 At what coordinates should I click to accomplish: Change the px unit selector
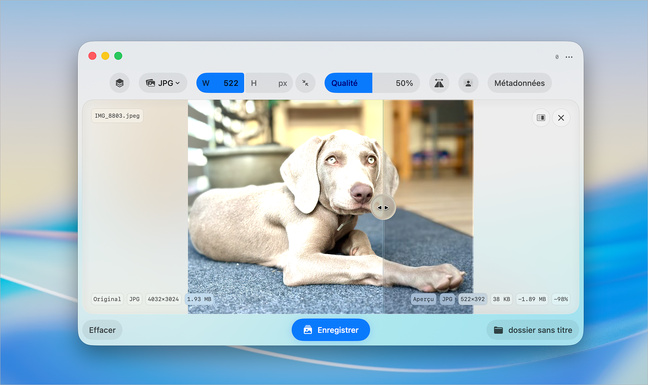[283, 83]
